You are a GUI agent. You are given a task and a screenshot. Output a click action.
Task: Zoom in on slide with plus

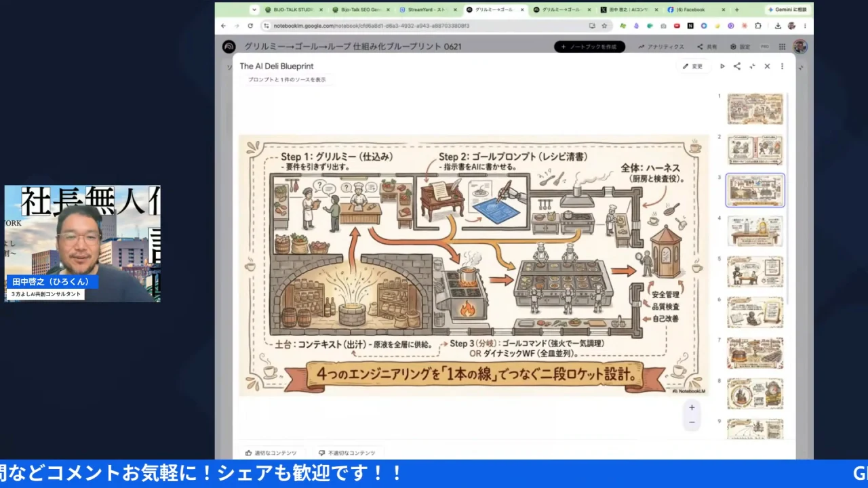[x=692, y=407]
